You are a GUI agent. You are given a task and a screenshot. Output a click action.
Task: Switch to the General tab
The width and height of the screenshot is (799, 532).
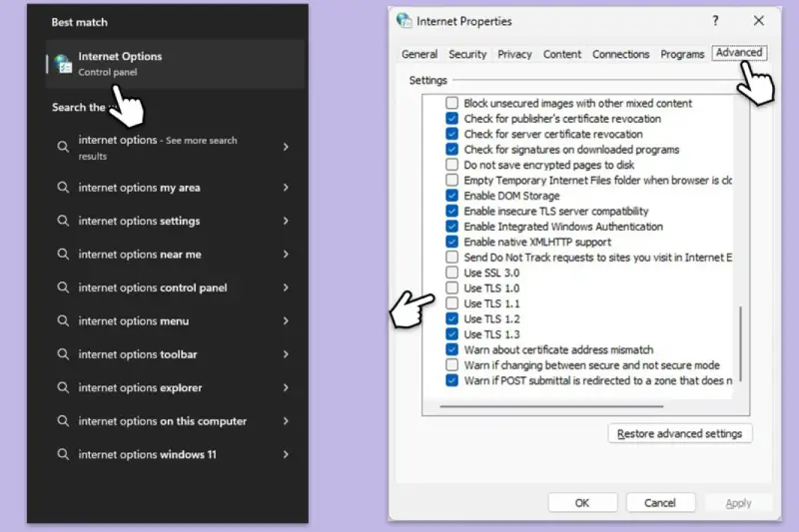click(419, 54)
